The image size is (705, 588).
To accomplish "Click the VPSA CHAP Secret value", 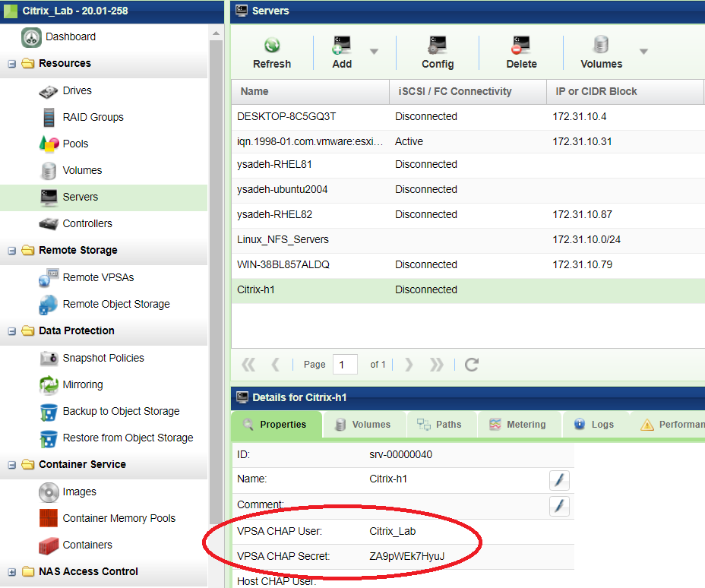I will click(x=407, y=557).
